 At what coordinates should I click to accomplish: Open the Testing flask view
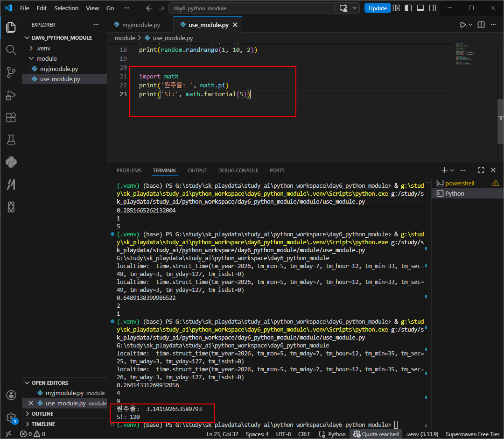pos(11,140)
